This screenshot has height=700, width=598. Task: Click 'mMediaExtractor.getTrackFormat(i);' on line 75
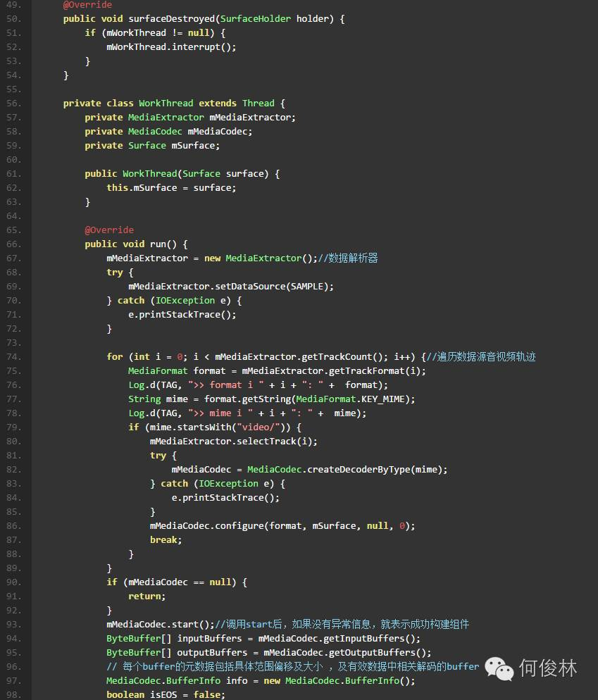pos(334,371)
